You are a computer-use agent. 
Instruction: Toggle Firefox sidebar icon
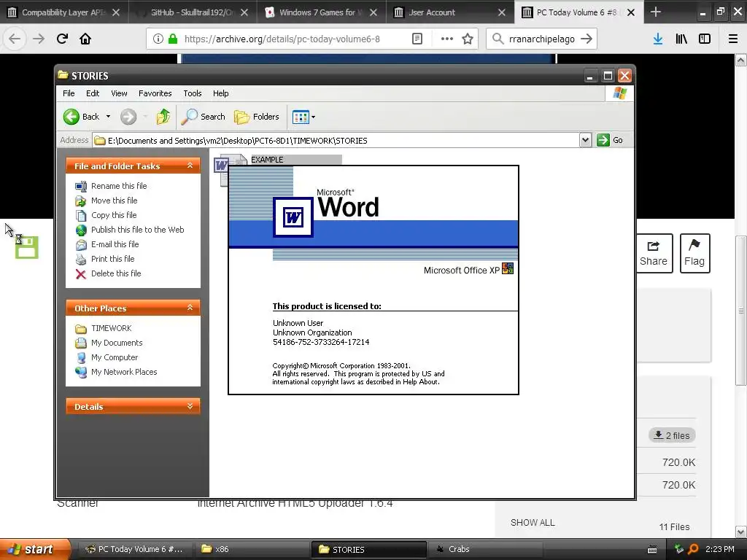(x=705, y=39)
